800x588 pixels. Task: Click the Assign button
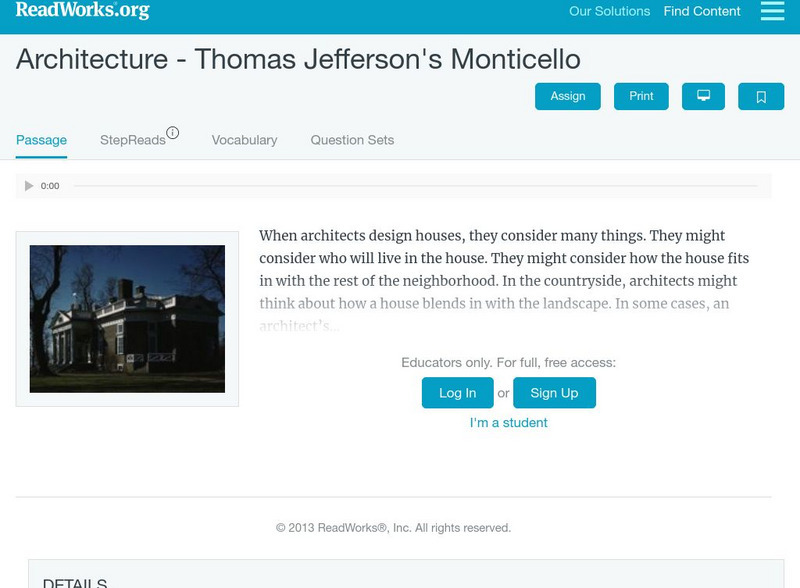point(568,96)
